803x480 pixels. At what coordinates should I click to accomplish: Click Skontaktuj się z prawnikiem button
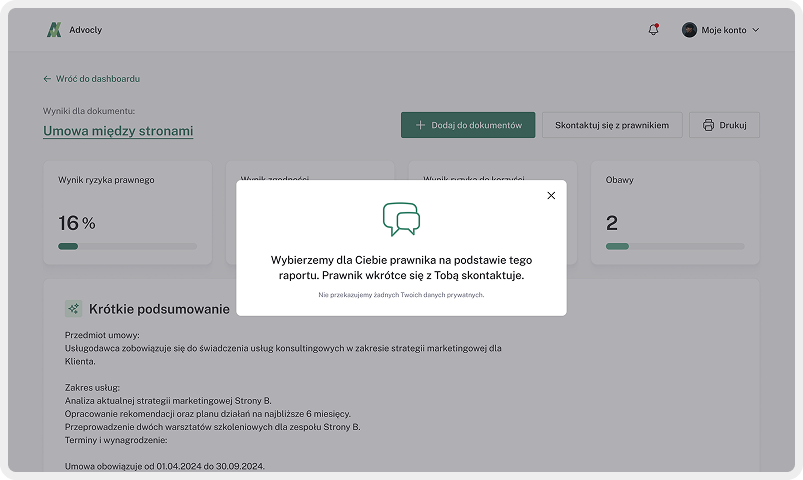point(612,125)
